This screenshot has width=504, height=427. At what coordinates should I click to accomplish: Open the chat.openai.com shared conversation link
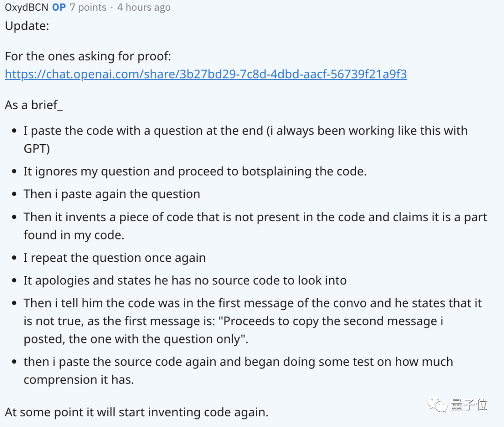206,74
